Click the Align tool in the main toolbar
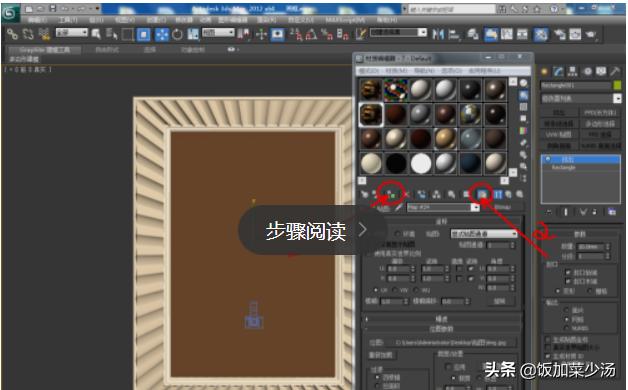Image resolution: width=628 pixels, height=390 pixels. (454, 34)
